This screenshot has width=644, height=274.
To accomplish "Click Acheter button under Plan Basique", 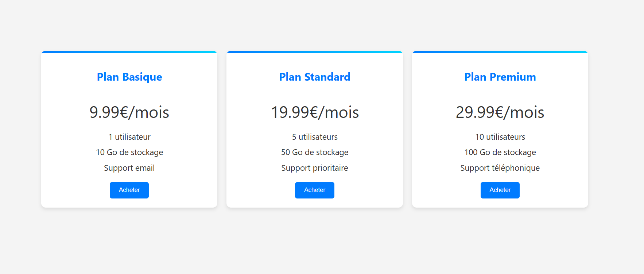I will (129, 190).
